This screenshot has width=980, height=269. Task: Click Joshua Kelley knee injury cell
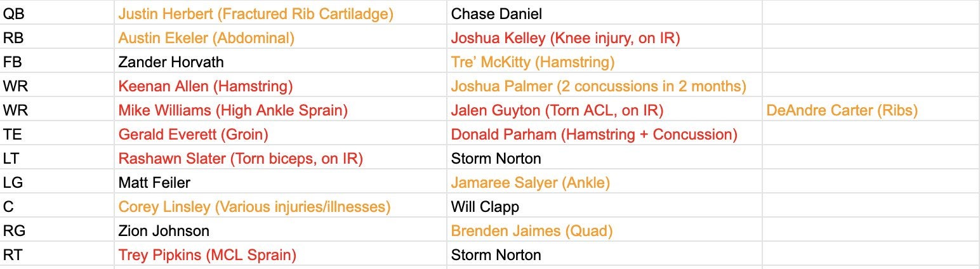565,38
